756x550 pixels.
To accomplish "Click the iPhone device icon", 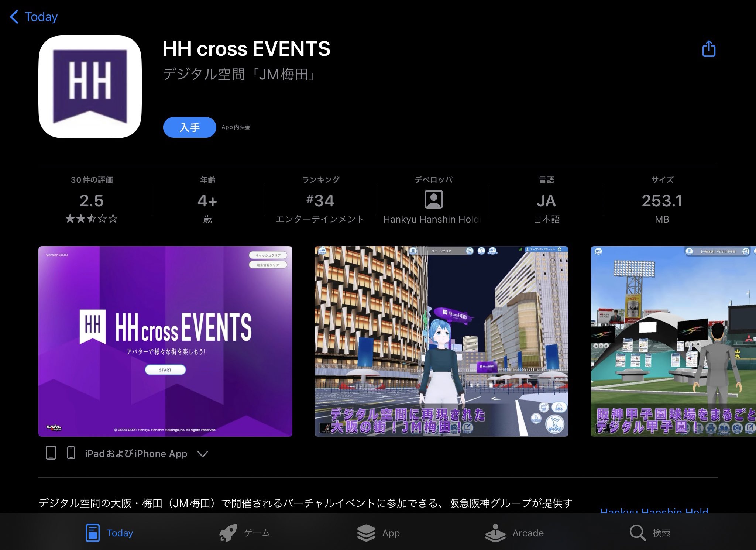I will (x=71, y=453).
